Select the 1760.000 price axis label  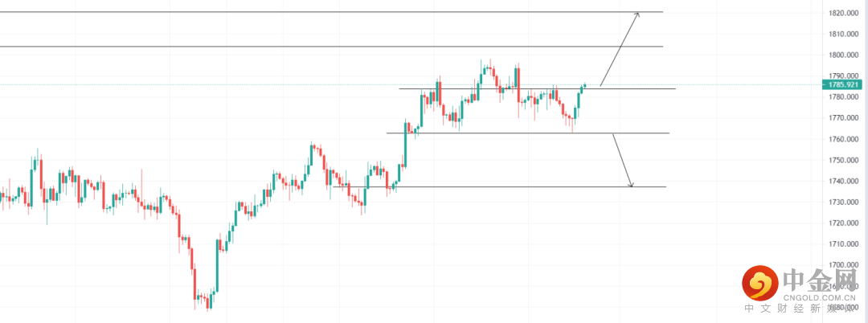pyautogui.click(x=844, y=139)
